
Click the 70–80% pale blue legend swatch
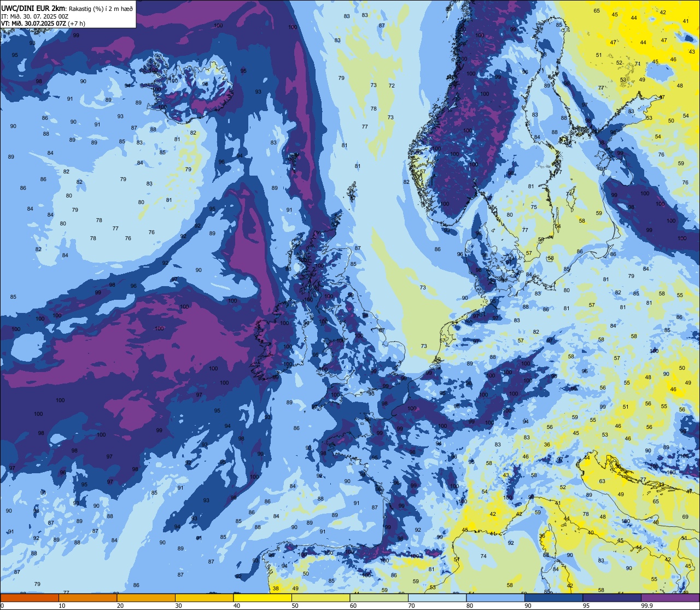(437, 597)
